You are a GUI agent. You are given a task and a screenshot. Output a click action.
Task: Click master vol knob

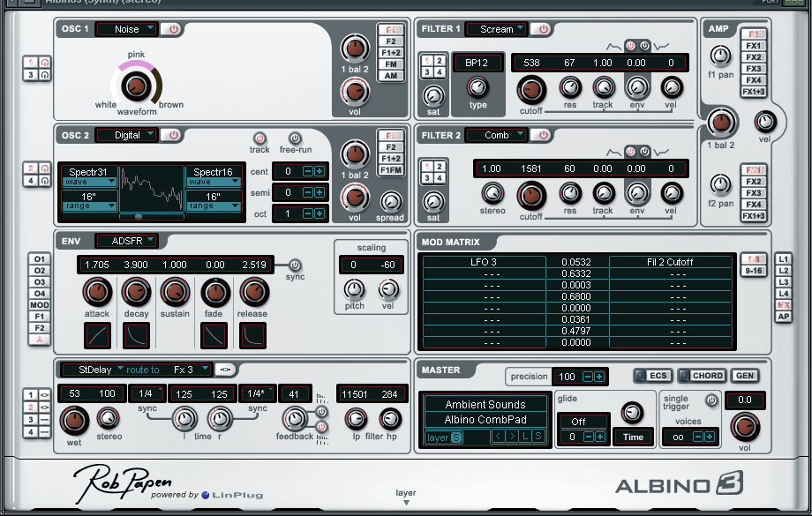click(745, 426)
